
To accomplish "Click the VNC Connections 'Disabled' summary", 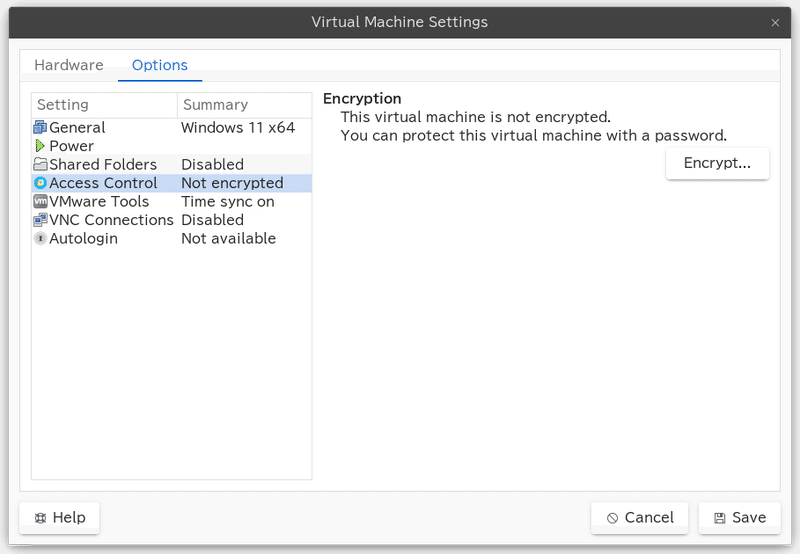I will (212, 220).
